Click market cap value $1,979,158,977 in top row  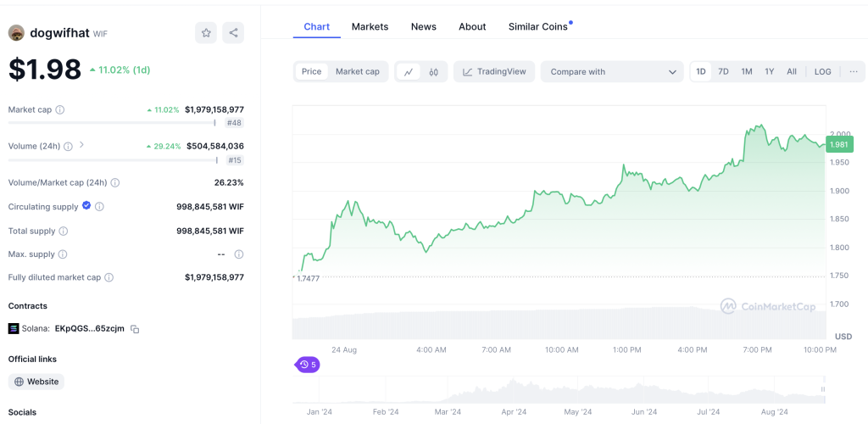click(x=214, y=109)
